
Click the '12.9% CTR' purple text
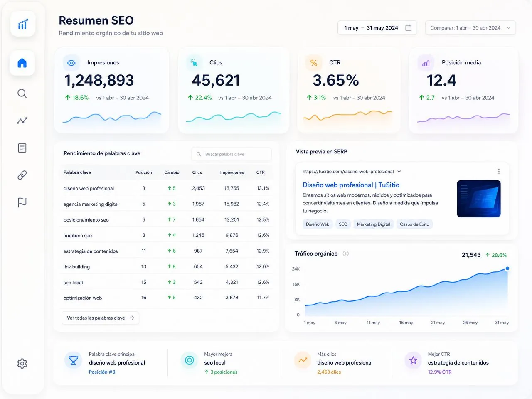coord(440,372)
